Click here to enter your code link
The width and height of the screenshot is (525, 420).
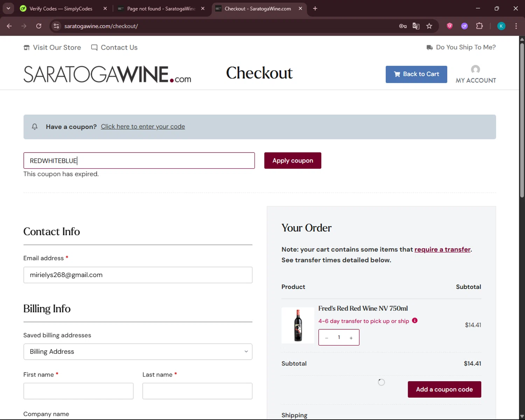tap(143, 126)
